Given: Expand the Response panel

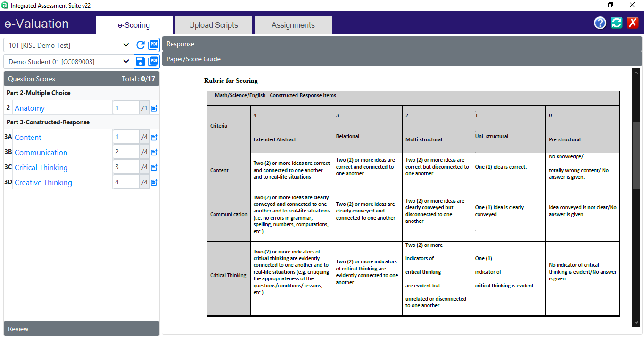Looking at the screenshot, I should (x=402, y=44).
